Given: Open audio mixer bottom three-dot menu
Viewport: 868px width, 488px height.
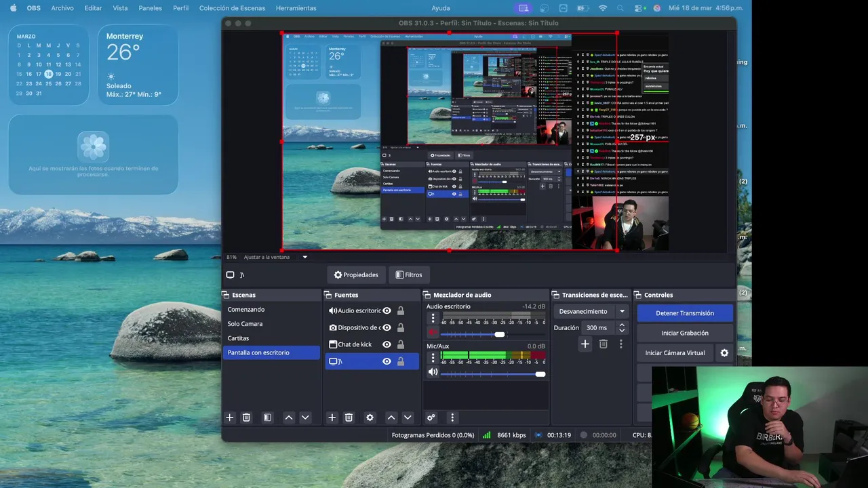Looking at the screenshot, I should click(452, 418).
